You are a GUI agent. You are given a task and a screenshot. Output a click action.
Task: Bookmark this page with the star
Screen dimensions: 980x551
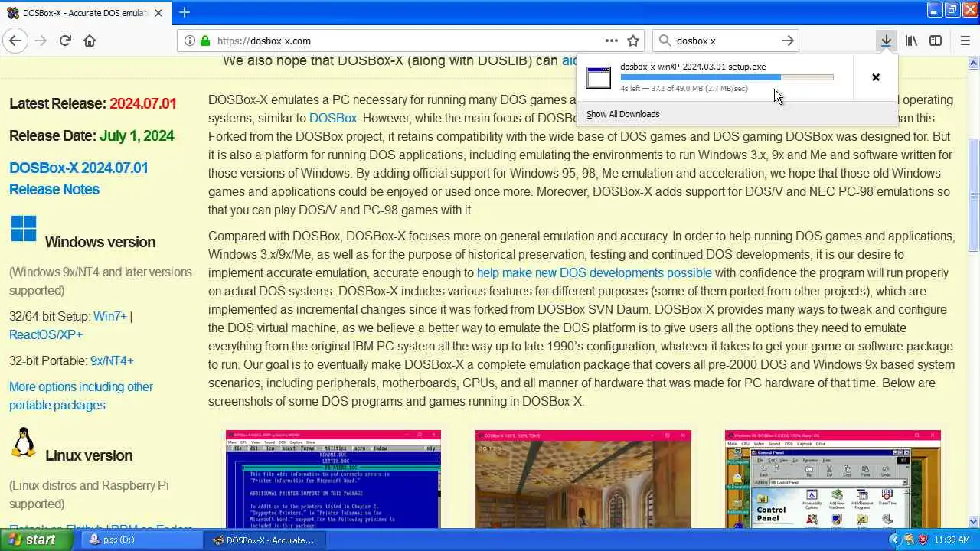(x=633, y=41)
